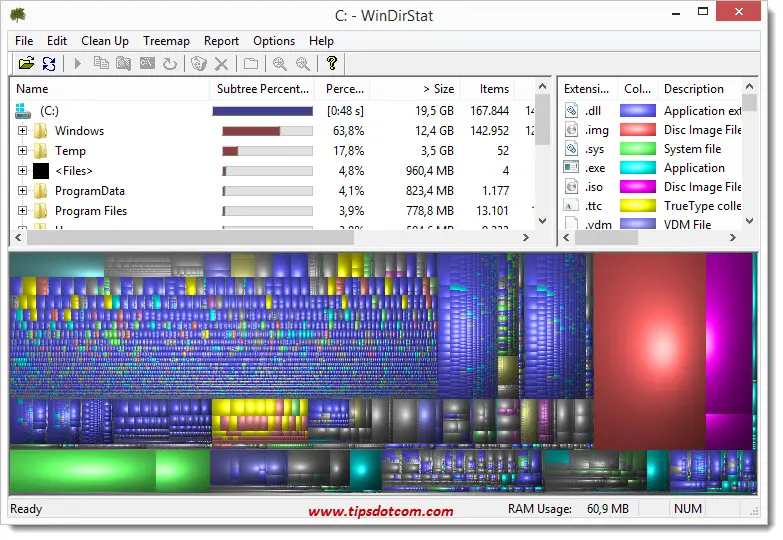Click the cyan .exe color swatch

click(638, 167)
